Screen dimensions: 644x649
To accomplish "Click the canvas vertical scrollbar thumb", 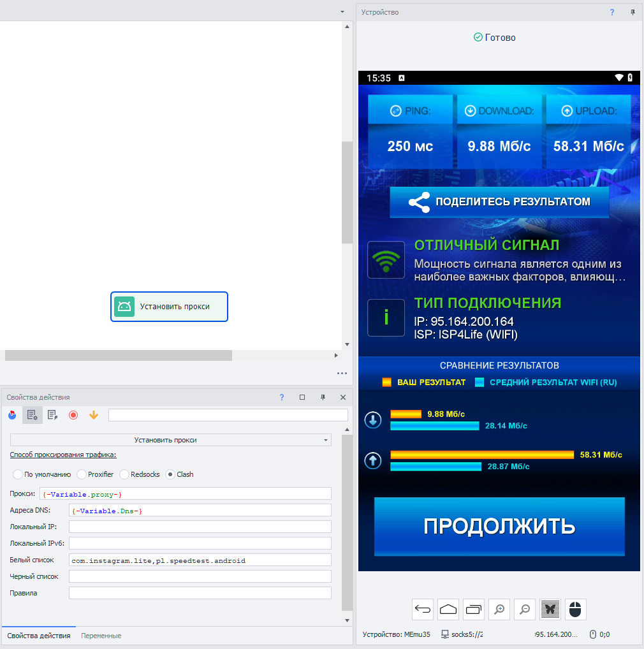I will tap(347, 193).
